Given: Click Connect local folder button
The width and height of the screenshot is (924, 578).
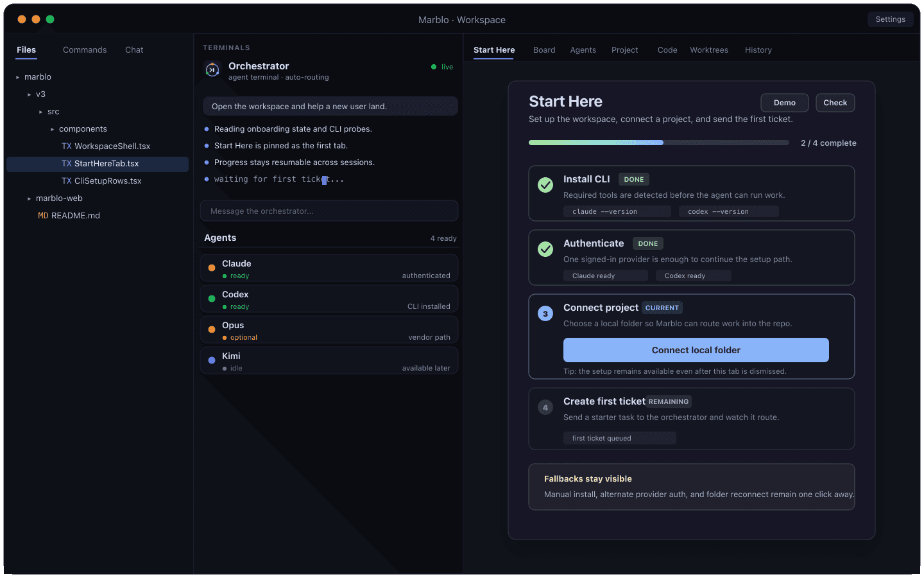Looking at the screenshot, I should point(696,350).
